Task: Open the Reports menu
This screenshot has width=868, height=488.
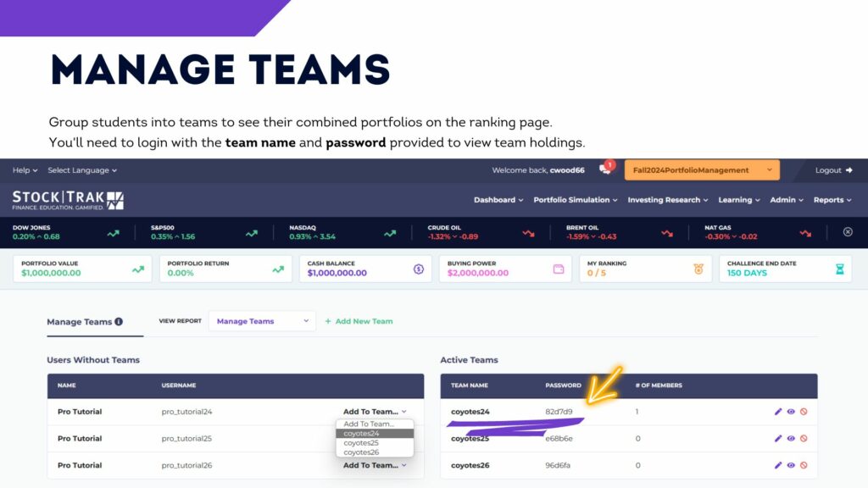Action: [832, 200]
